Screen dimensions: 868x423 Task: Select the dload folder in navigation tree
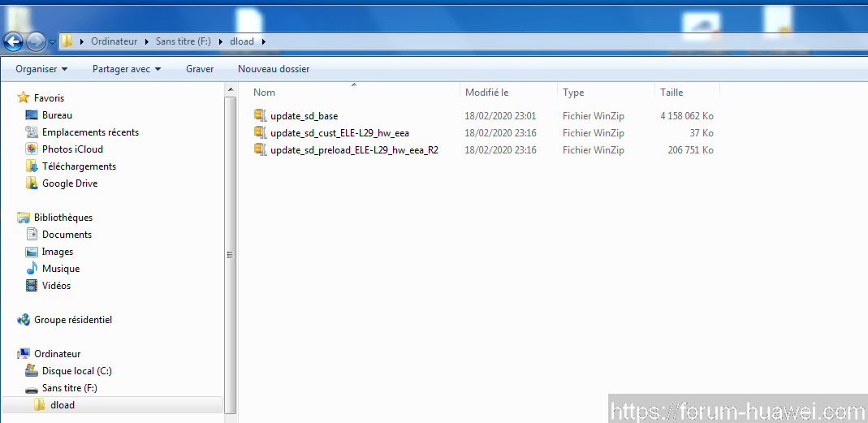(x=62, y=405)
